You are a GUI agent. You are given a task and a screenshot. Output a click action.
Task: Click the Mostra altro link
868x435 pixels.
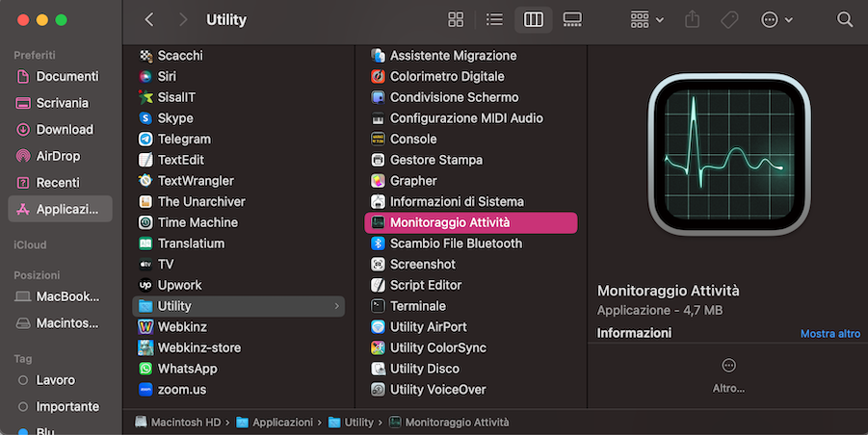pyautogui.click(x=830, y=334)
